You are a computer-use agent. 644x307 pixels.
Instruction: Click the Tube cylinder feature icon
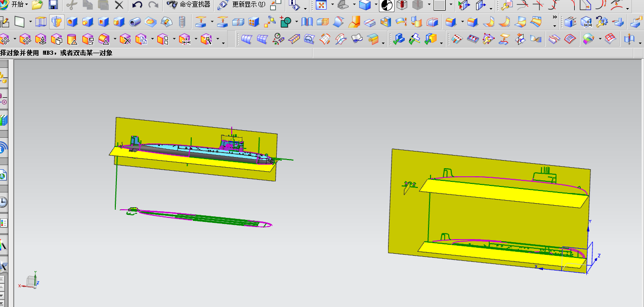pyautogui.click(x=135, y=22)
